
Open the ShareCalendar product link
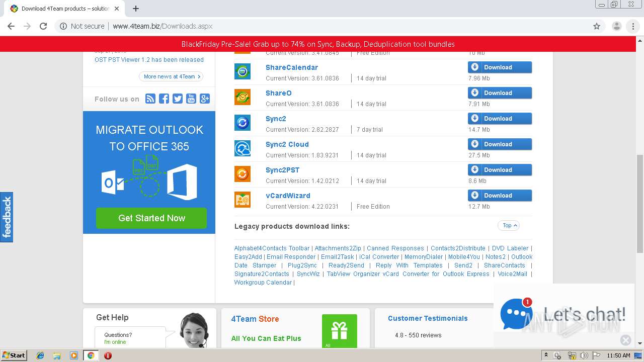292,67
